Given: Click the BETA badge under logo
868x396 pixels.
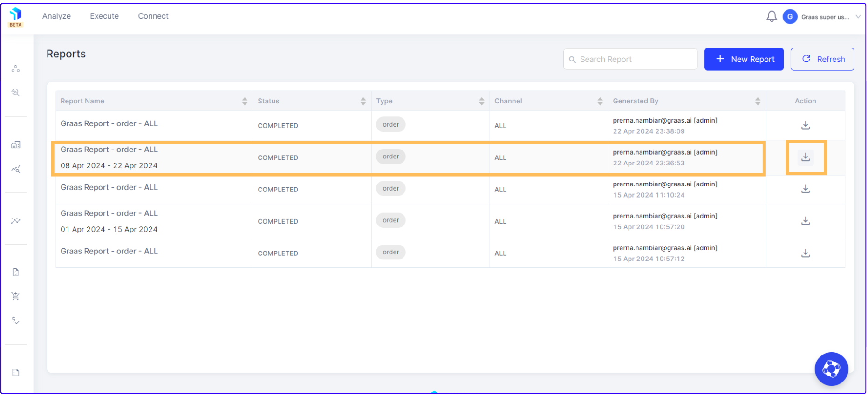Looking at the screenshot, I should point(16,25).
